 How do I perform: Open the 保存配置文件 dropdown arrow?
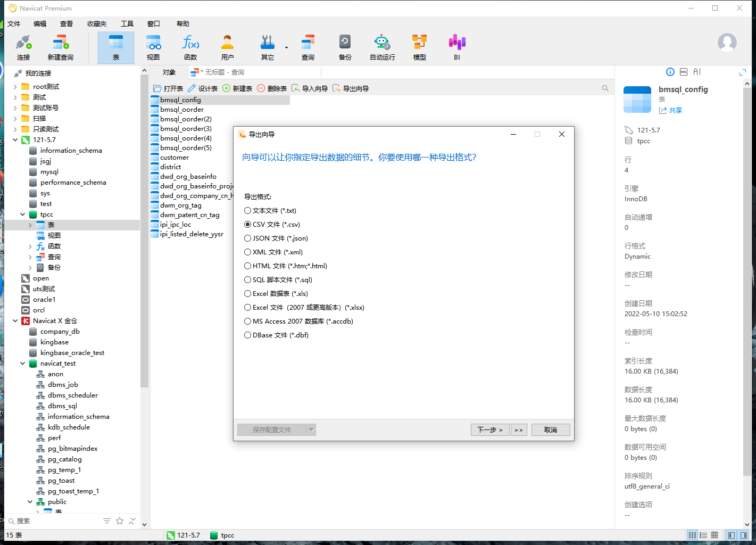pos(312,430)
